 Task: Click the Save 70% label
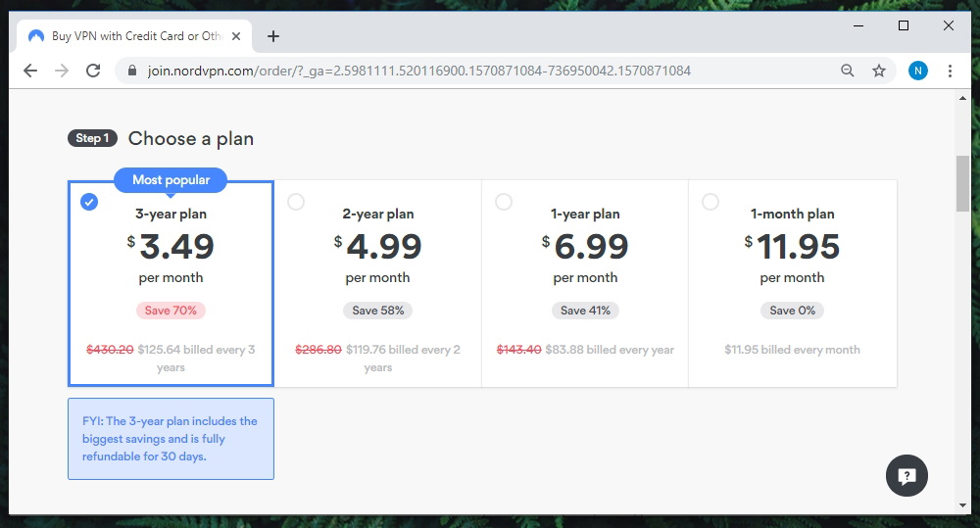[x=171, y=311]
